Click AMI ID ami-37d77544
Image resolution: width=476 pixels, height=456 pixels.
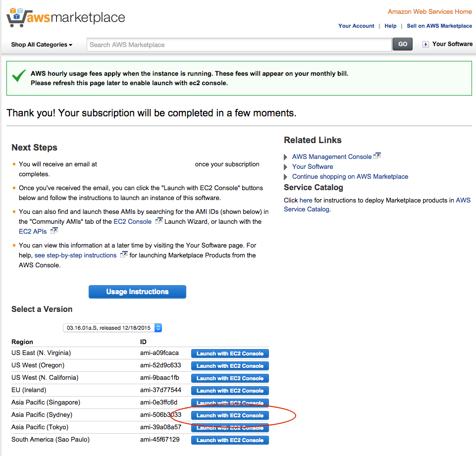pos(160,390)
